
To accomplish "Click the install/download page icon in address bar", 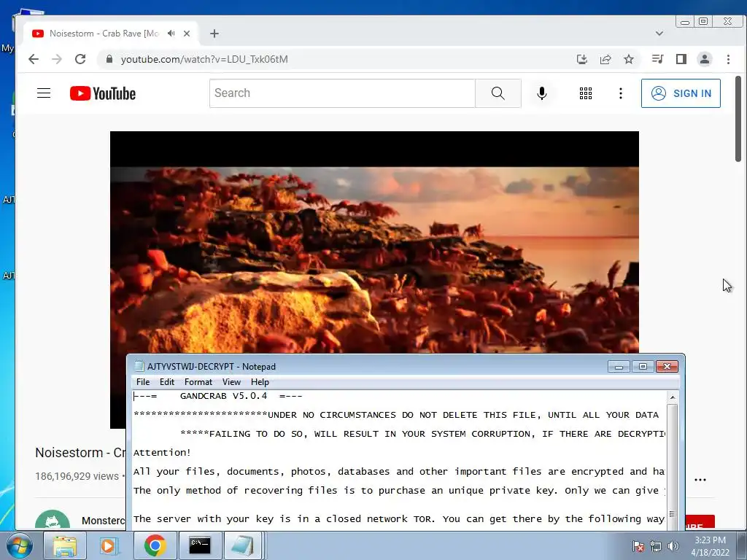I will (x=581, y=59).
